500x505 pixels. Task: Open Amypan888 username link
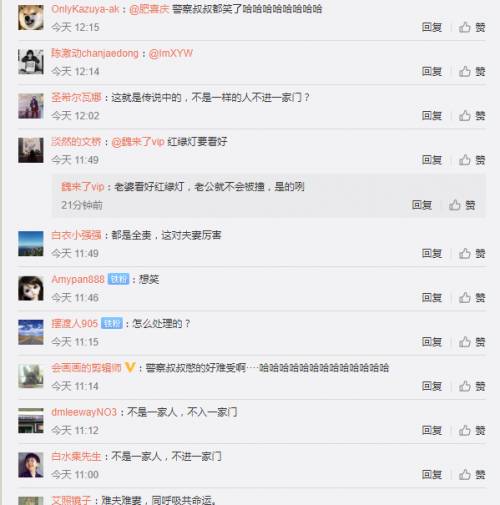coord(78,279)
